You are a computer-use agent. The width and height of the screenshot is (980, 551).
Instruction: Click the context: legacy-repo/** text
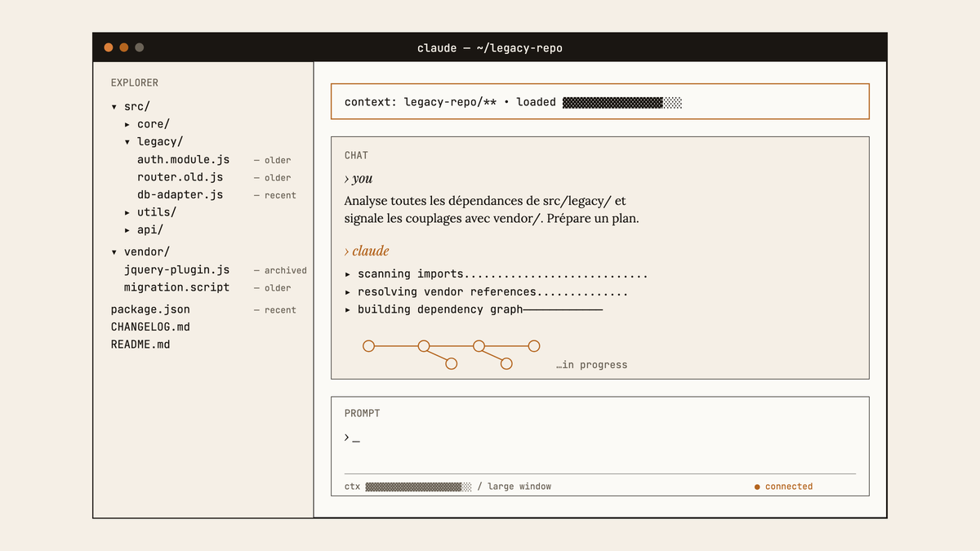click(x=421, y=102)
